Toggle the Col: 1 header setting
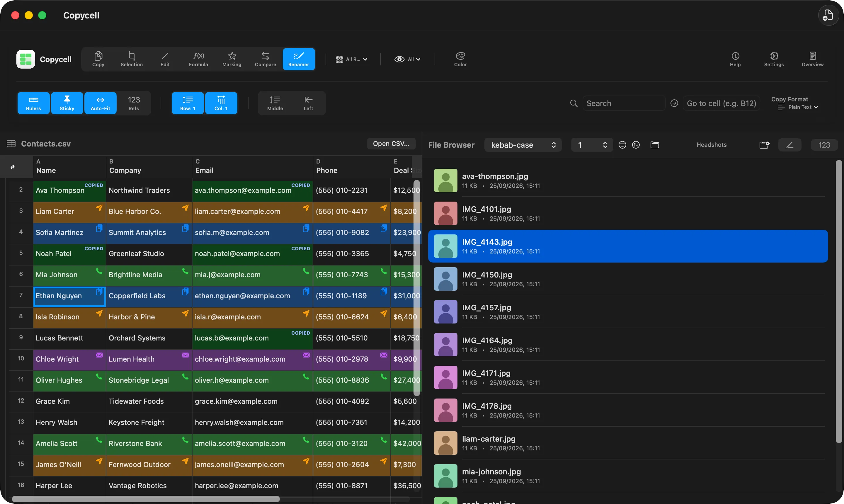This screenshot has width=844, height=504. click(221, 103)
